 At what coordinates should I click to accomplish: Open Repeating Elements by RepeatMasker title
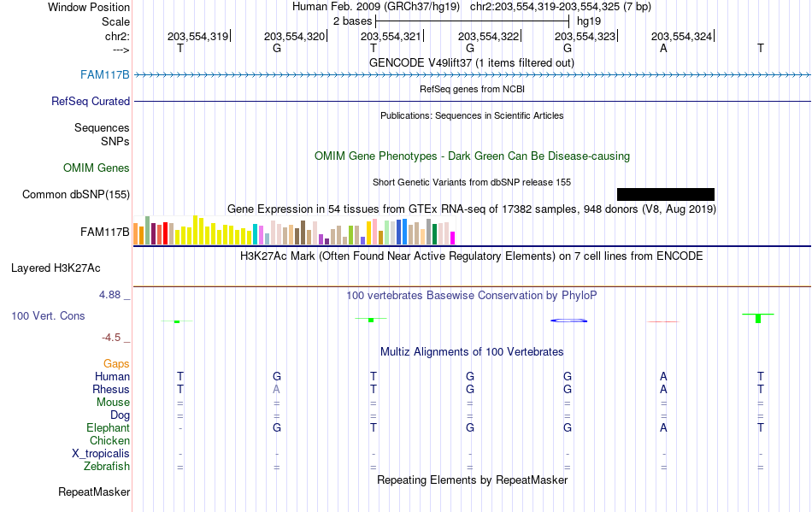(472, 480)
